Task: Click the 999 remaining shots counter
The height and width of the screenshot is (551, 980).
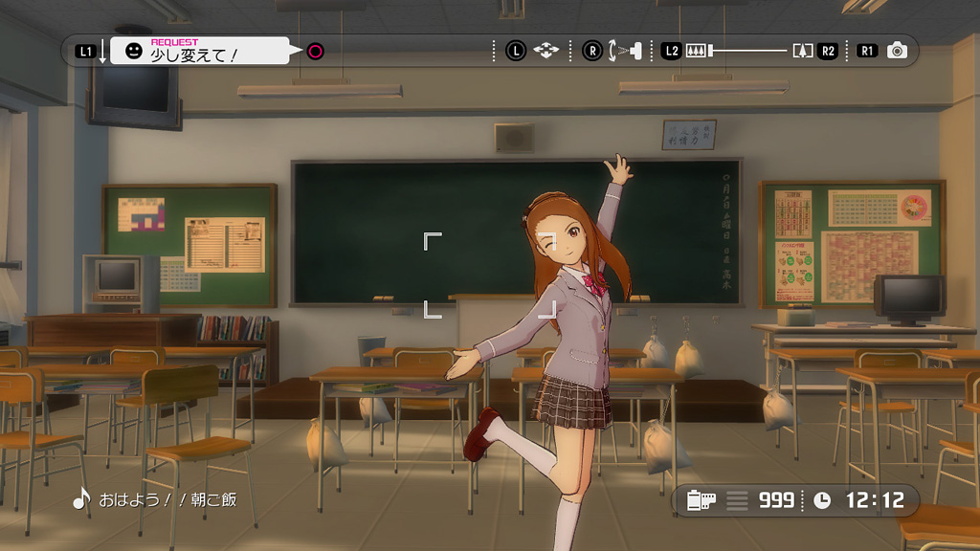Action: click(776, 499)
